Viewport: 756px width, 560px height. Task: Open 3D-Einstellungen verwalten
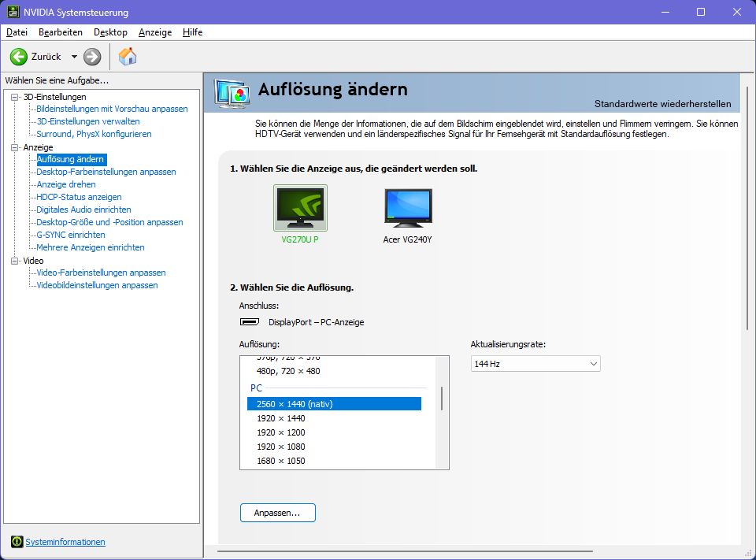click(x=88, y=121)
